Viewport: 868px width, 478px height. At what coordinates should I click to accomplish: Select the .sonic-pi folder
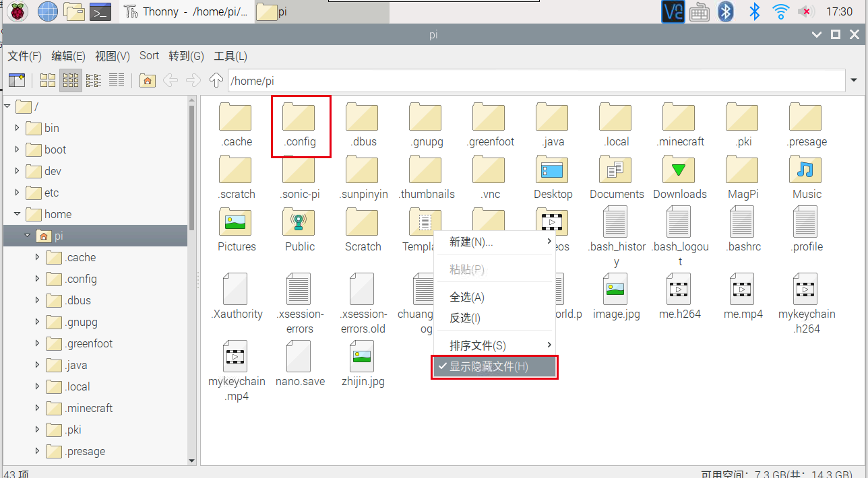[x=299, y=170]
